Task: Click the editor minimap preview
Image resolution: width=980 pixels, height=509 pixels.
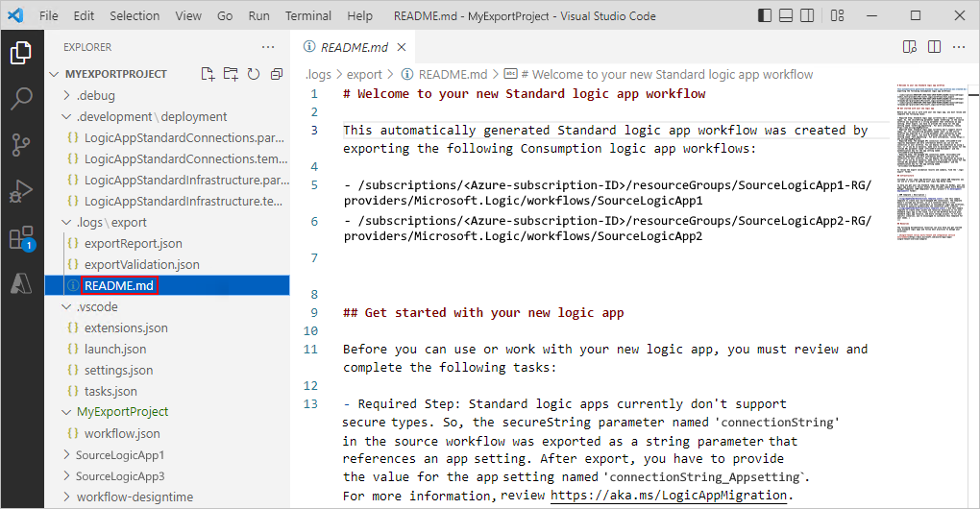Action: click(931, 160)
